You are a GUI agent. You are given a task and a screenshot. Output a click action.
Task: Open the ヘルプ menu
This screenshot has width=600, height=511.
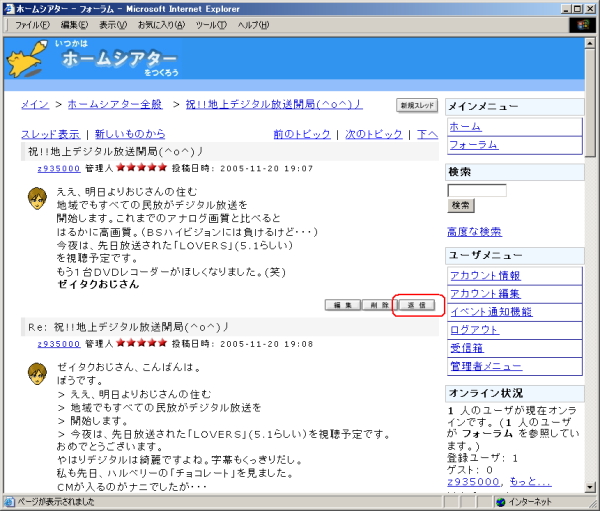click(x=253, y=25)
